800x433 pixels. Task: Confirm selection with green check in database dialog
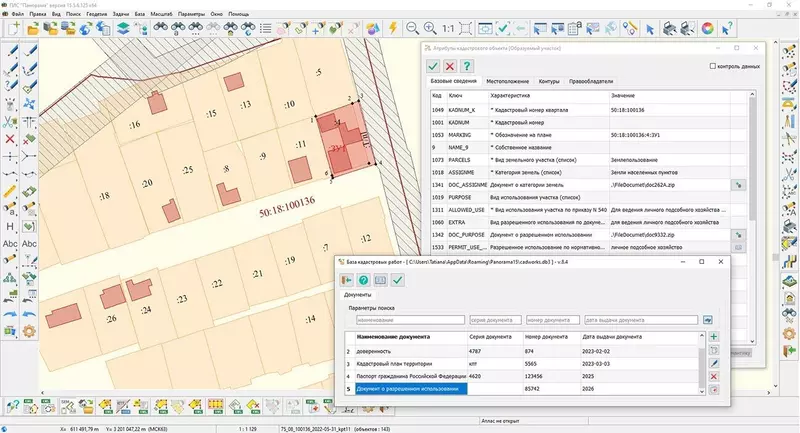click(x=397, y=280)
